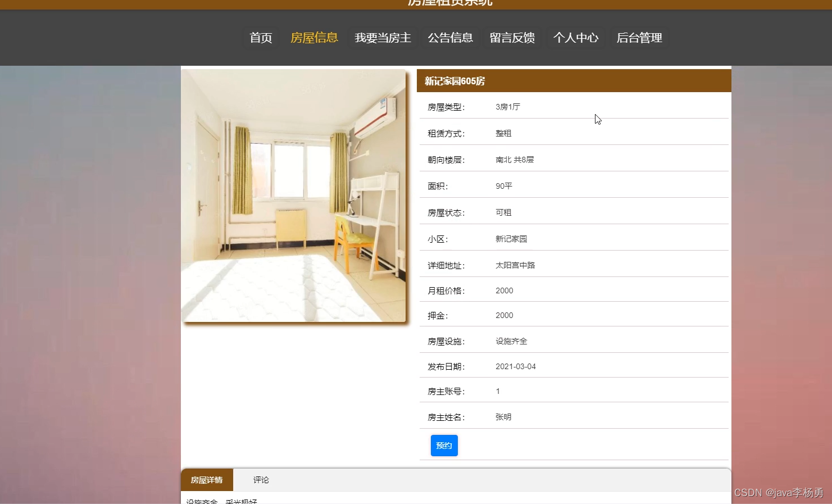This screenshot has height=504, width=832.
Task: Click the 房屋租赁系统 page title
Action: pos(449,3)
